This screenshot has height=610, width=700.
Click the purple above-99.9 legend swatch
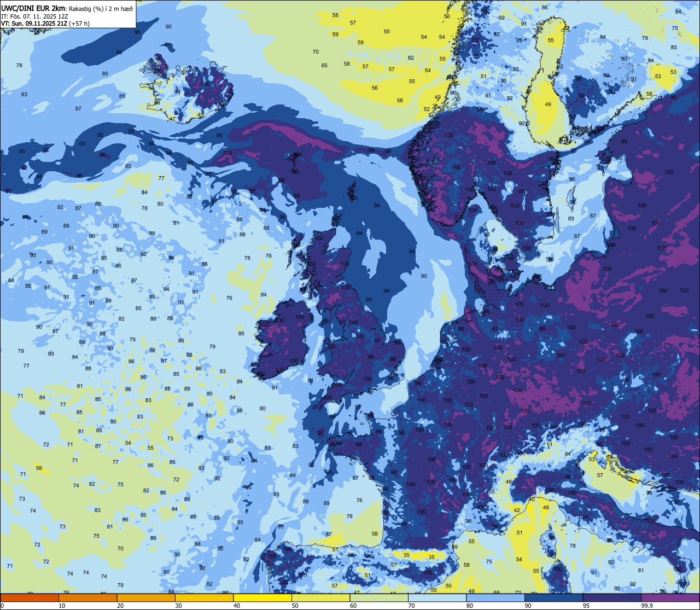670,597
